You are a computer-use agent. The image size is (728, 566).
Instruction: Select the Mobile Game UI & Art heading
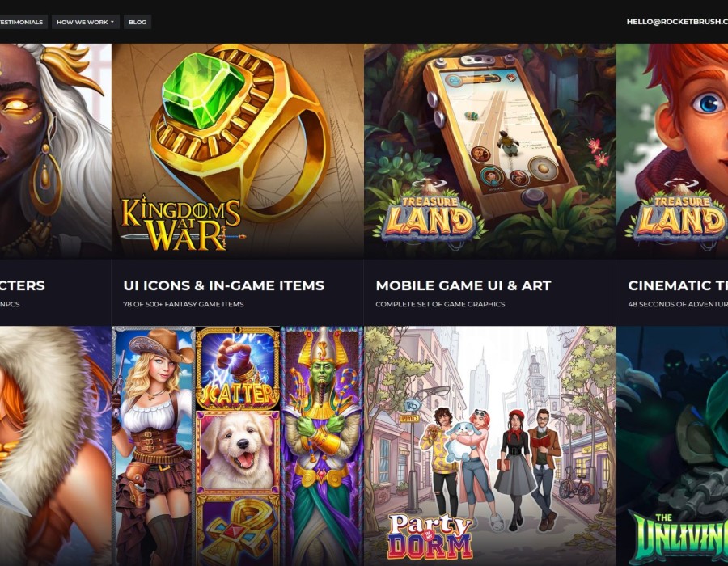(463, 285)
